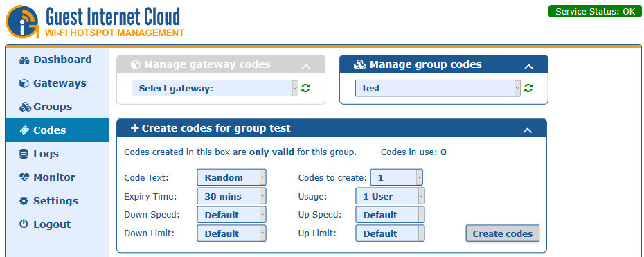Viewport: 644px width, 257px height.
Task: Log out via Logout item
Action: (57, 224)
